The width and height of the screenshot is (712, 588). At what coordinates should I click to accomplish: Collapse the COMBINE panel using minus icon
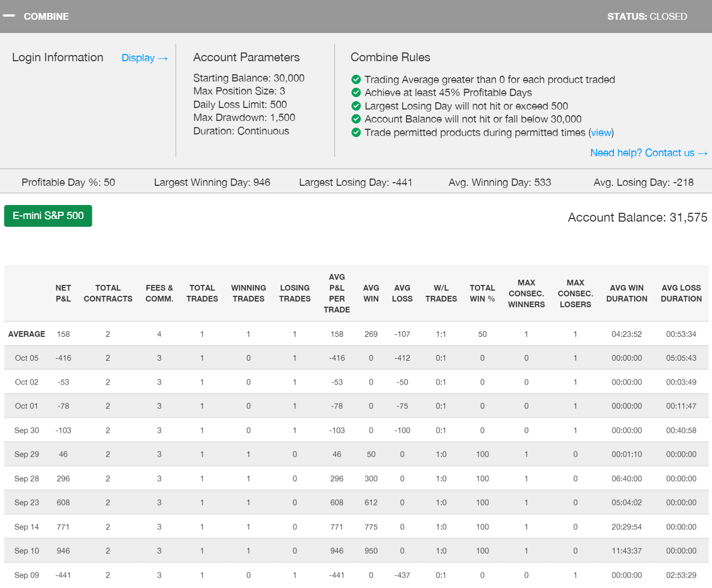(9, 16)
